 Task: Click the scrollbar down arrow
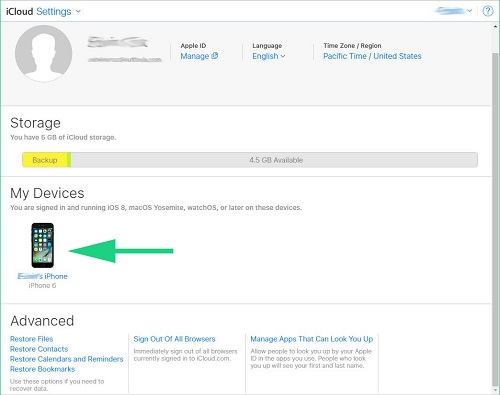tap(496, 390)
